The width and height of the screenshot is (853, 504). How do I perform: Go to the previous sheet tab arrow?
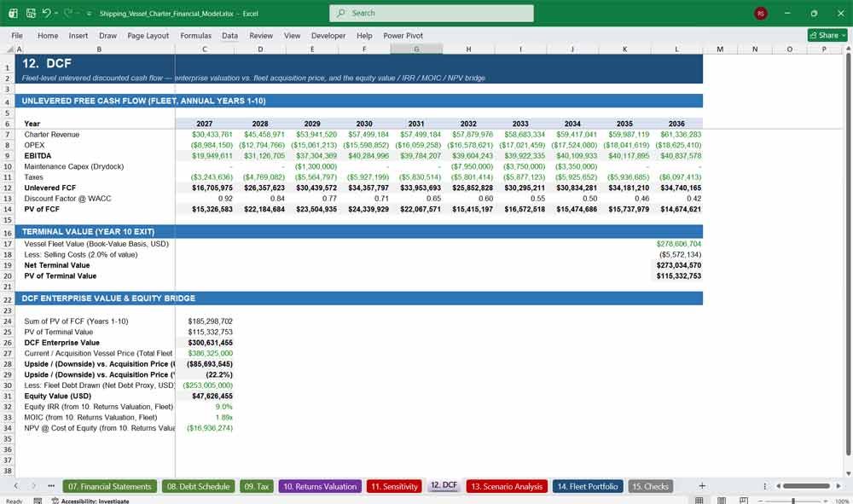(x=15, y=486)
